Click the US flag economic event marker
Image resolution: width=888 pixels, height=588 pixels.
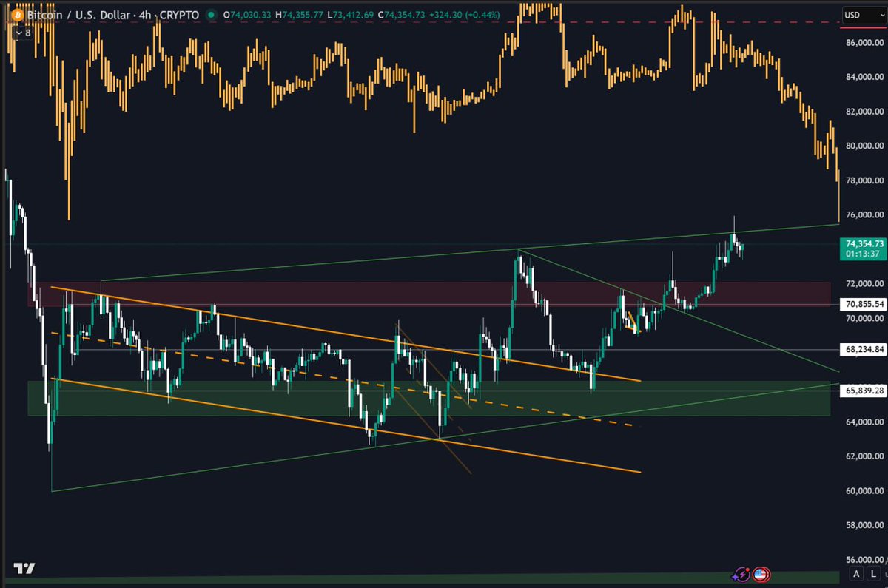(x=760, y=573)
